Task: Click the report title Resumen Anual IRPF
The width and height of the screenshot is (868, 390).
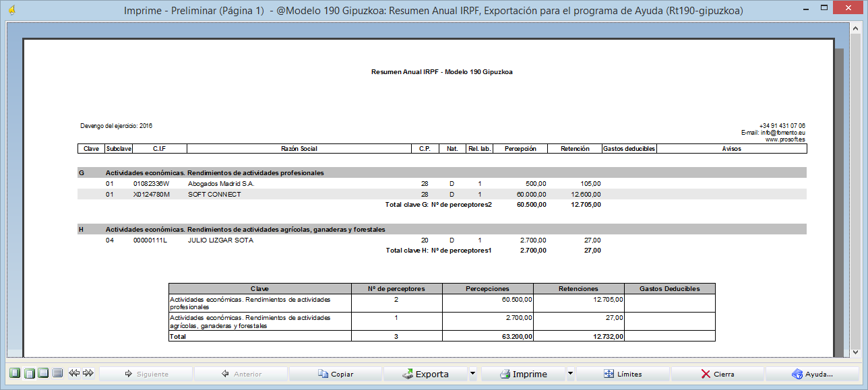Action: (442, 71)
